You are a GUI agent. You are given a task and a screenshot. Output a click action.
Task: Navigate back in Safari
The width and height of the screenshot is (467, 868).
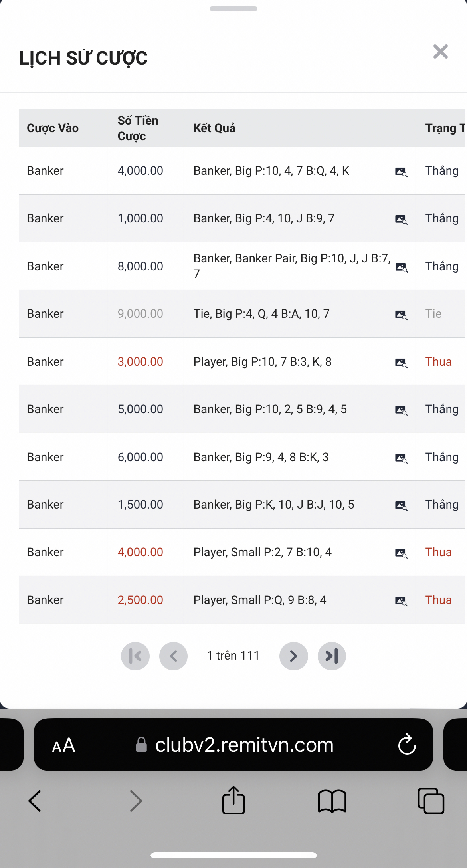coord(35,801)
